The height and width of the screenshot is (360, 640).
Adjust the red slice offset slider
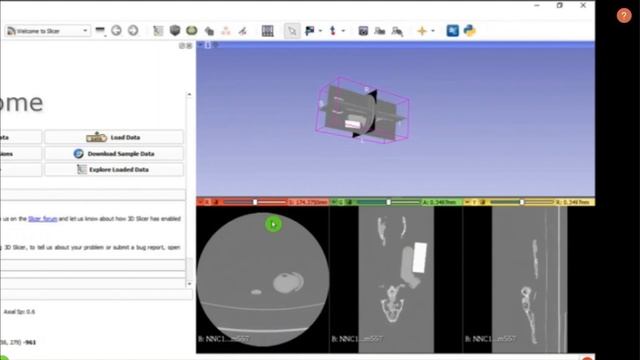[x=255, y=202]
